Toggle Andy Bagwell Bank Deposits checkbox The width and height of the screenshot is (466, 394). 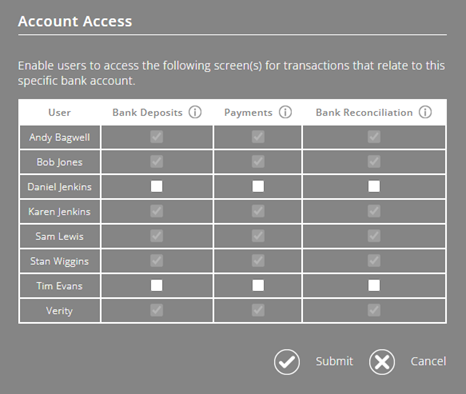[x=157, y=137]
